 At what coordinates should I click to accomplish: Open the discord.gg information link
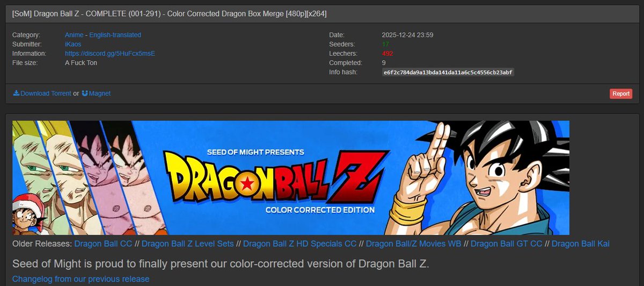coord(110,54)
